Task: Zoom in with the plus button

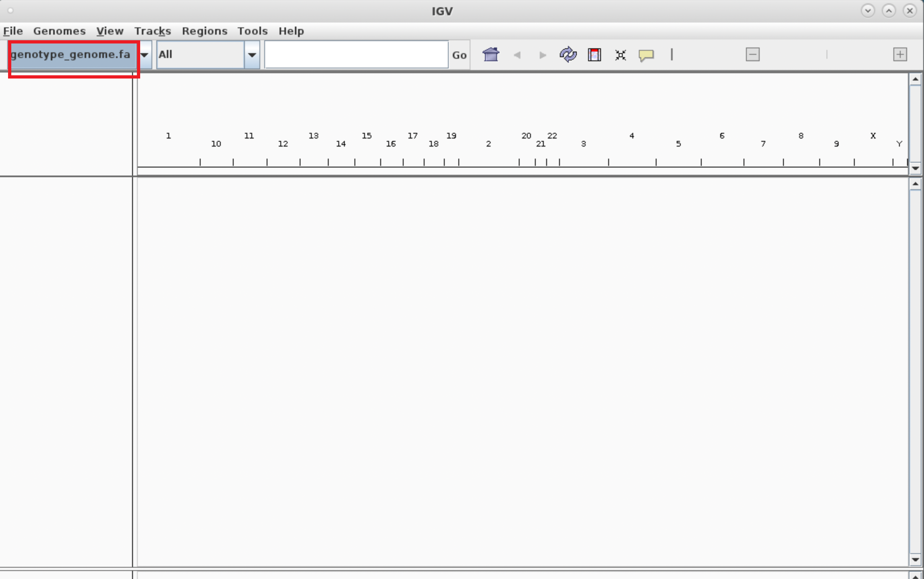Action: click(x=900, y=55)
